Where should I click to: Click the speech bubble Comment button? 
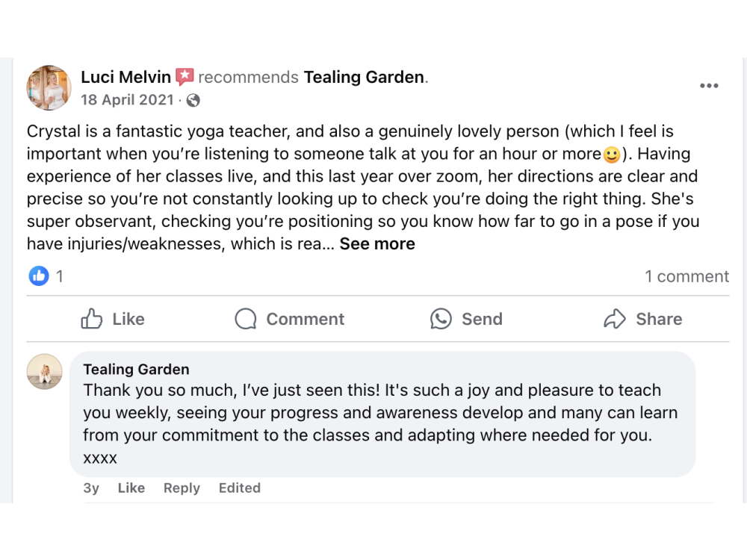click(x=290, y=319)
